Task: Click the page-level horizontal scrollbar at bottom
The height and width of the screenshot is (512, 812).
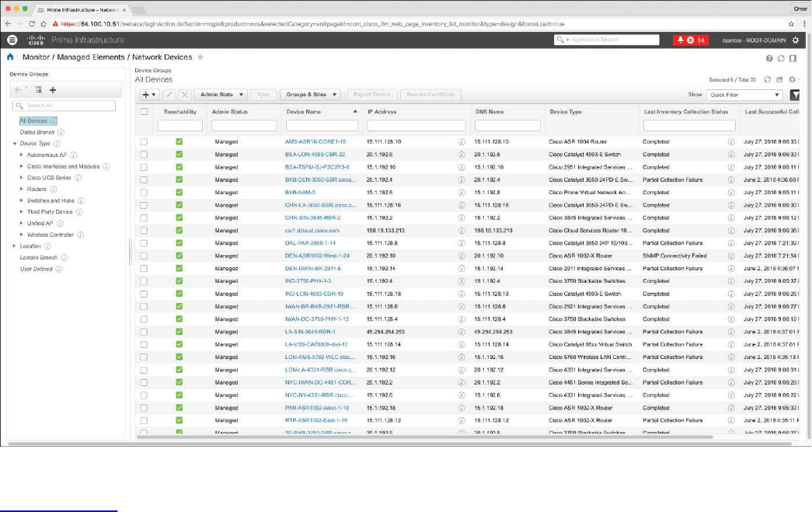Action: pos(400,444)
